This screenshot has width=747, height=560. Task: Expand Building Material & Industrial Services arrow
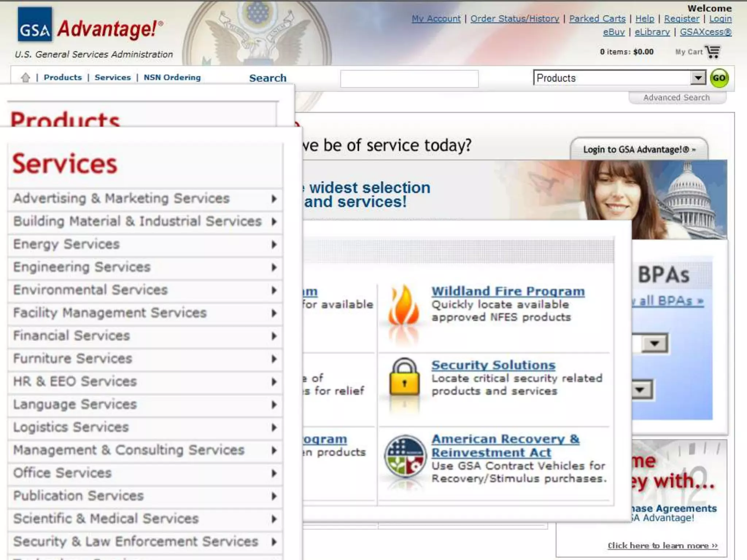click(274, 221)
